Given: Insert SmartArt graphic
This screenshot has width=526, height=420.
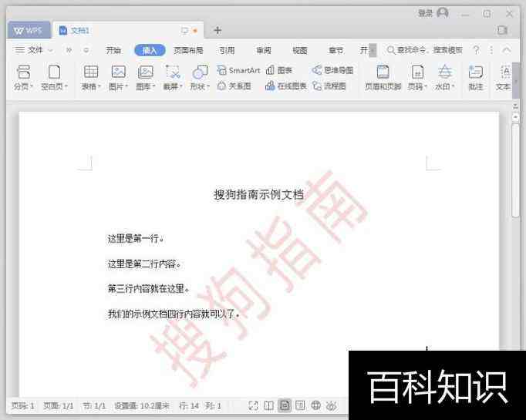Looking at the screenshot, I should point(238,70).
